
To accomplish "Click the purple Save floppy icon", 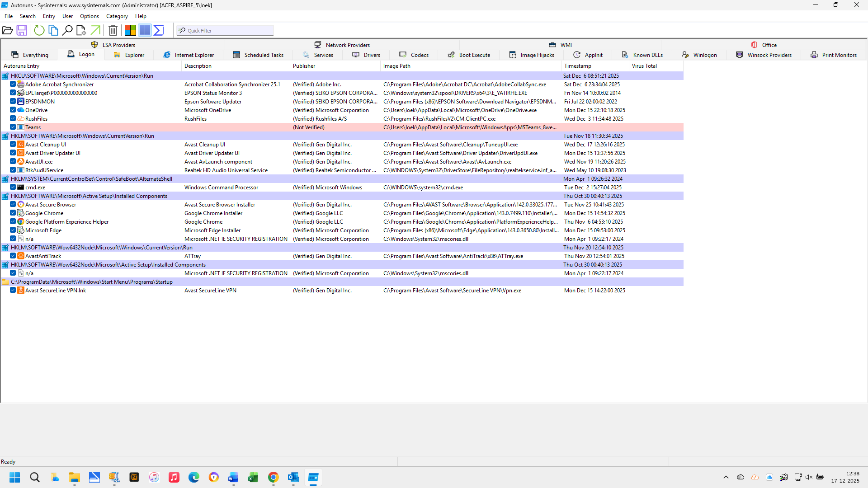I will pyautogui.click(x=22, y=30).
